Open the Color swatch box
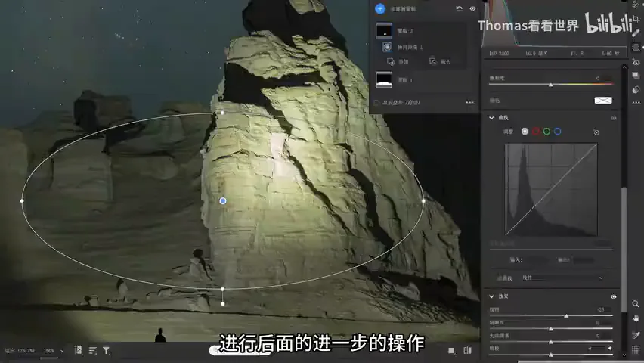This screenshot has width=644, height=363. point(603,101)
